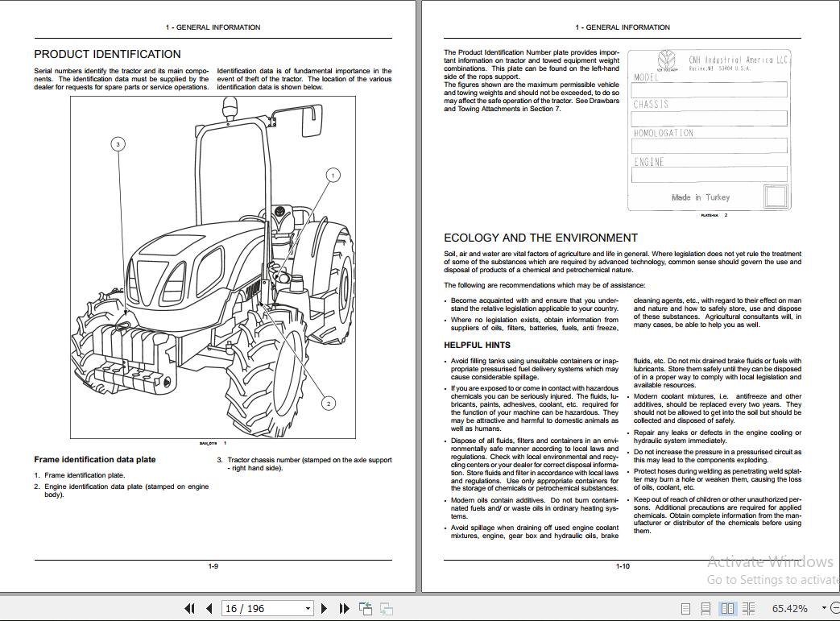Screen dimensions: 840x621
Task: Advance to the next page
Action: click(322, 608)
